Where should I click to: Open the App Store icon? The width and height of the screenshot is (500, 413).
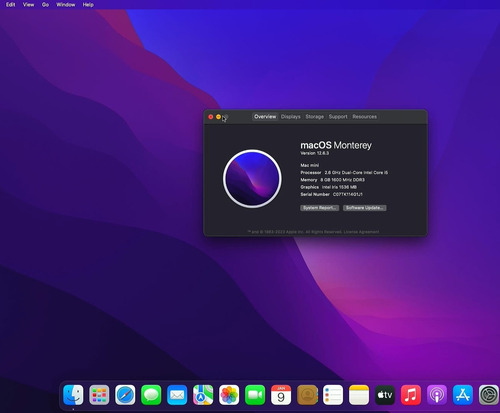pyautogui.click(x=463, y=395)
